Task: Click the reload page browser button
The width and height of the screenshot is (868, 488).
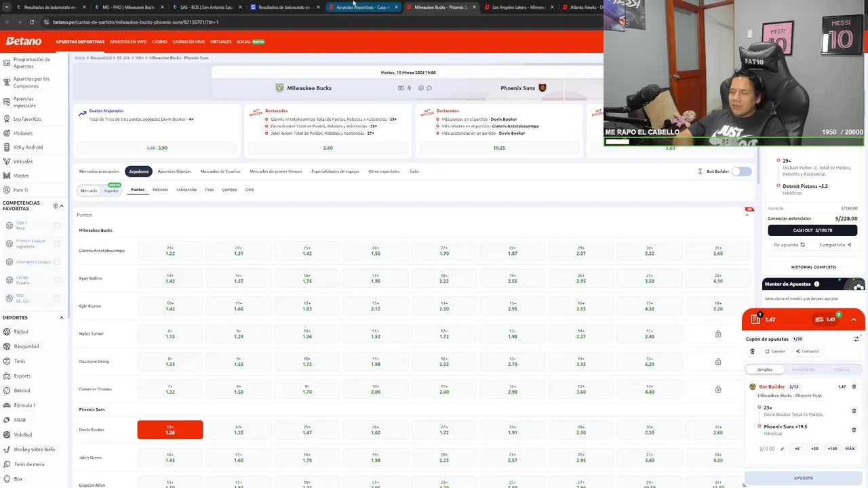Action: 31,22
